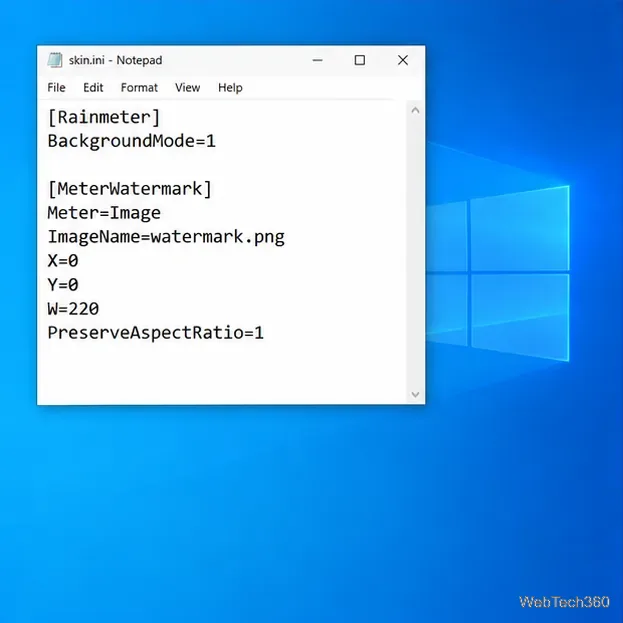
Task: Click the [MeterWatermark] section header
Action: [x=130, y=189]
